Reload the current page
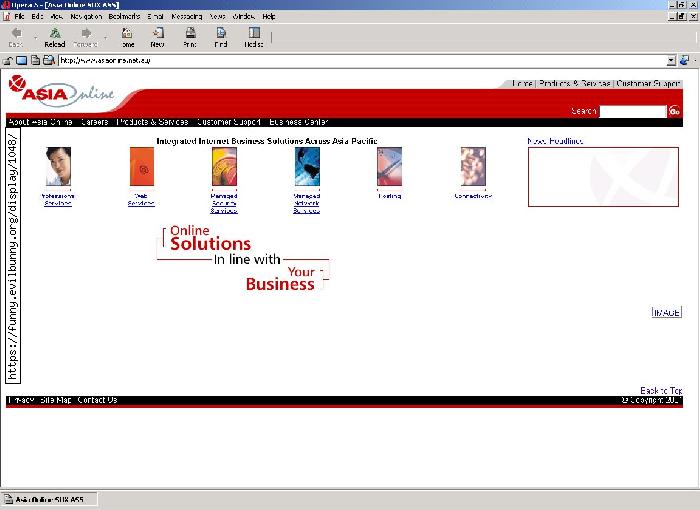 click(x=55, y=37)
